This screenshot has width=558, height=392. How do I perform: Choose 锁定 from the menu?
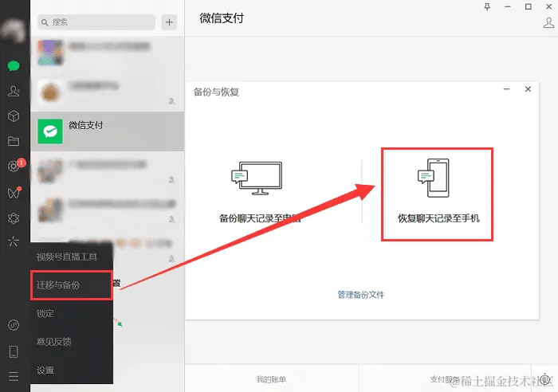(x=72, y=314)
